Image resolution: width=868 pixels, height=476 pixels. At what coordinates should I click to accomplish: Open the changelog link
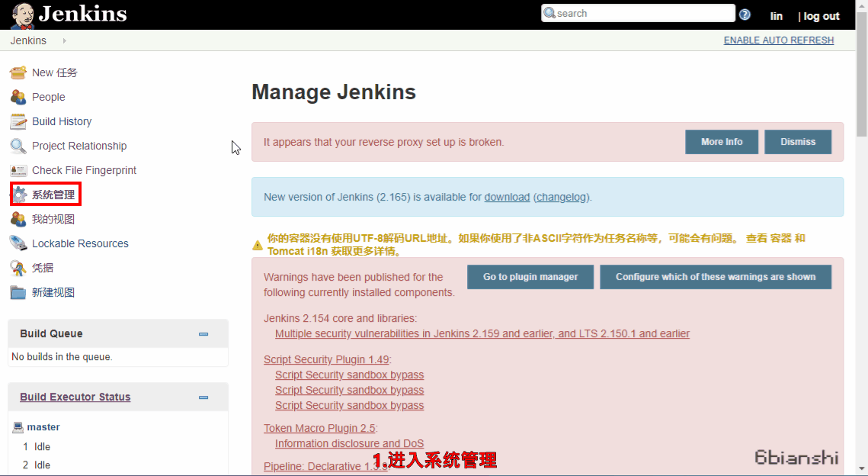pos(562,198)
